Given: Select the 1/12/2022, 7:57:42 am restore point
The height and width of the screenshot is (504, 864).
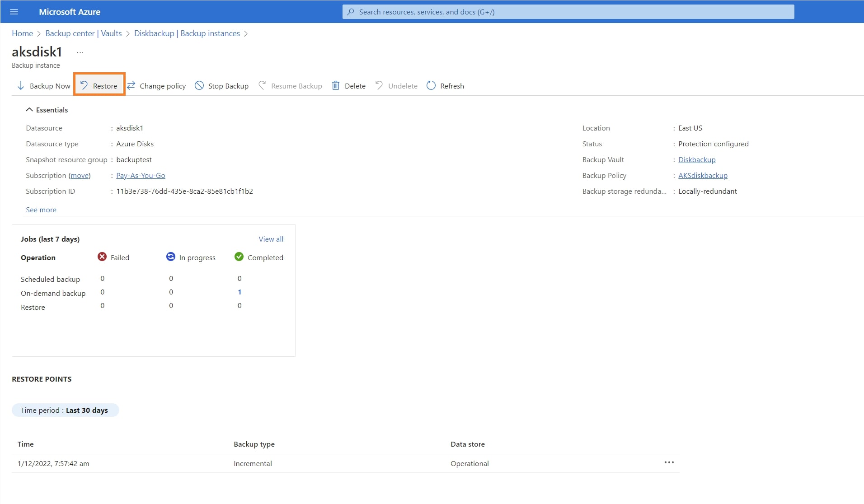Looking at the screenshot, I should click(53, 463).
